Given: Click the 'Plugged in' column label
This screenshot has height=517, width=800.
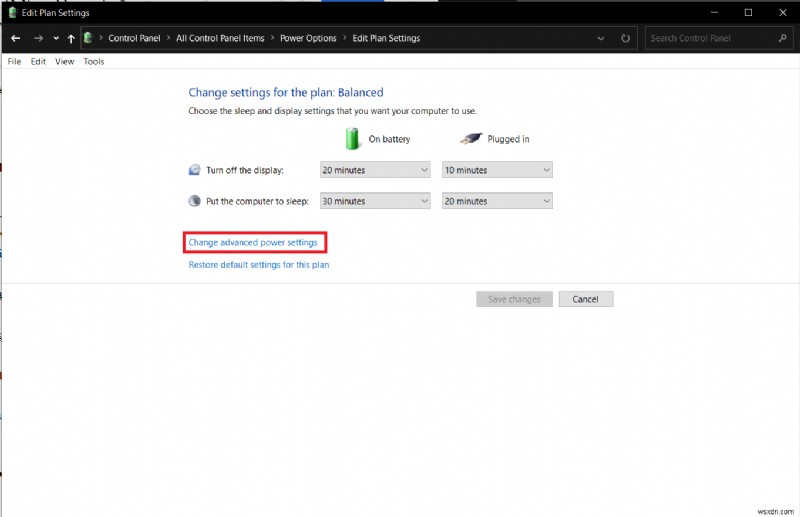Looking at the screenshot, I should (x=508, y=139).
